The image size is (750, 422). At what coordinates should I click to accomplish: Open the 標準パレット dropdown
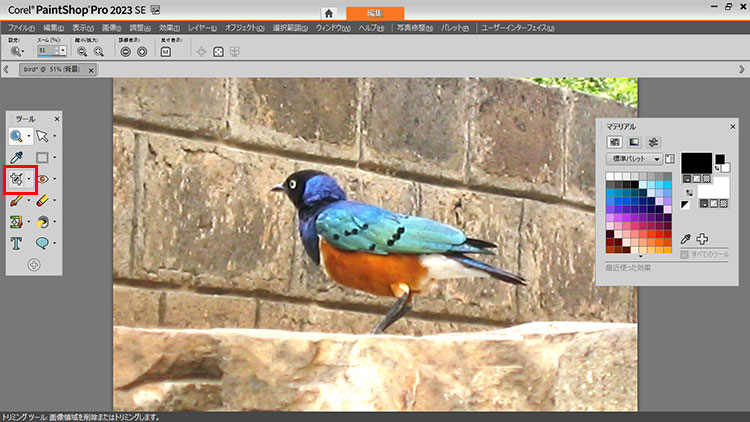pos(635,159)
